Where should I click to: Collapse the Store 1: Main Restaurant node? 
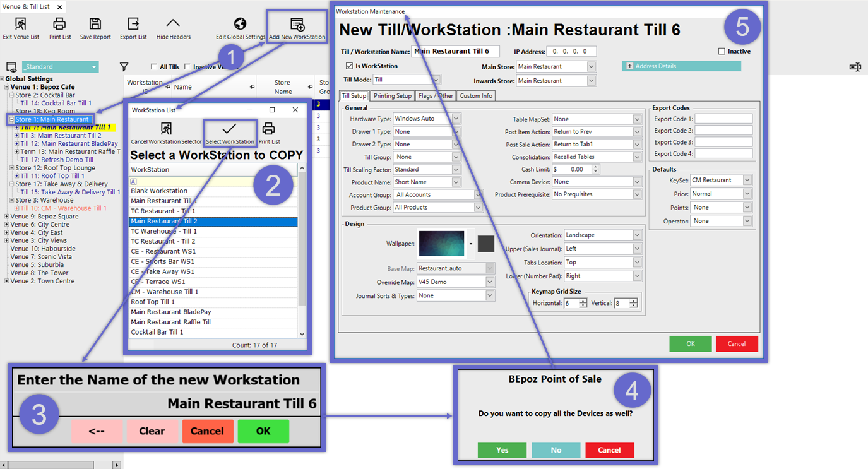(11, 119)
